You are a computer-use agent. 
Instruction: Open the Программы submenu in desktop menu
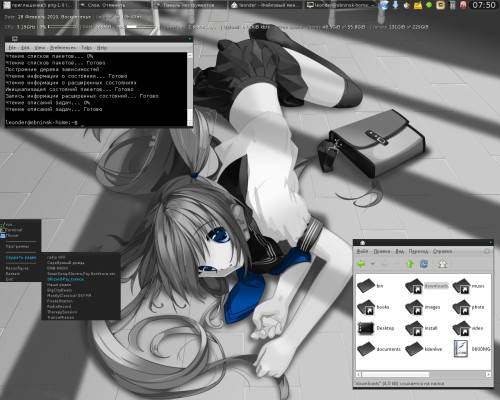click(x=17, y=247)
